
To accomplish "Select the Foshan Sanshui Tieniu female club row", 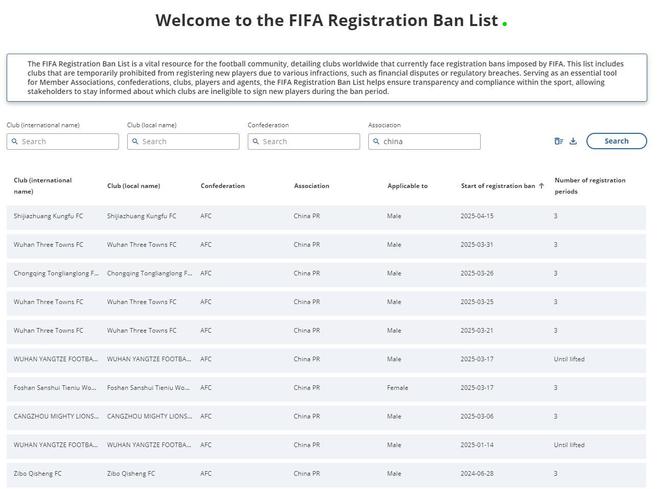I will (x=326, y=388).
